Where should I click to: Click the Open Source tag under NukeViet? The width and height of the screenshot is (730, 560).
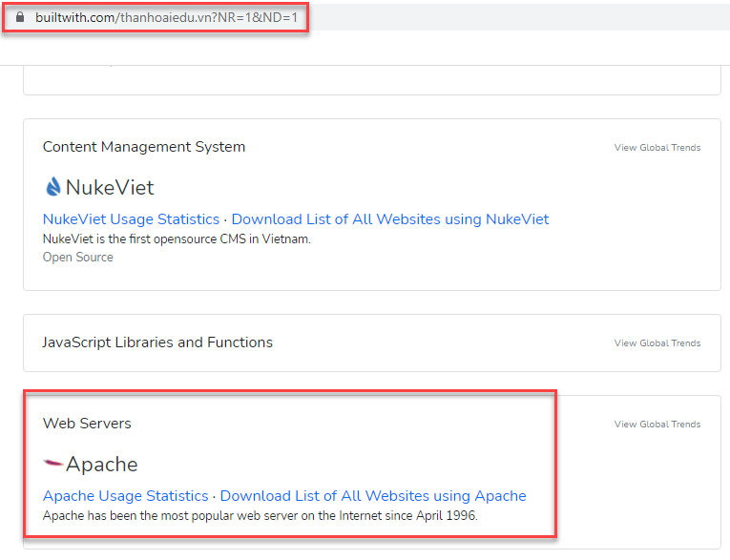(x=77, y=257)
